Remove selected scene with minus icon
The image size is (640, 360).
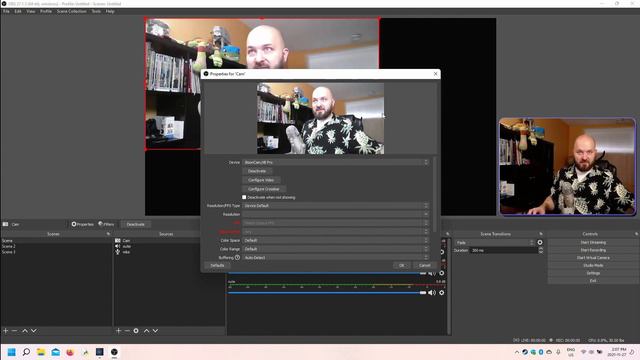[15, 331]
